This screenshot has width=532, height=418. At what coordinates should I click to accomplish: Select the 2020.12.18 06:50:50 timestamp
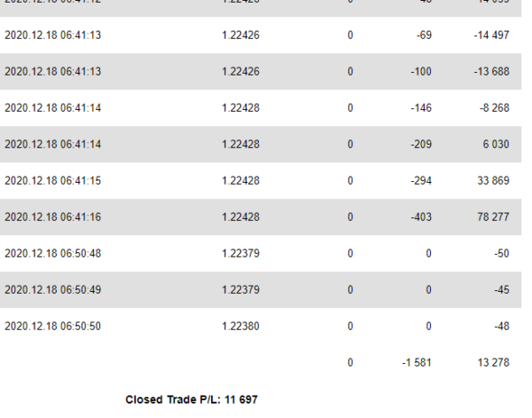pyautogui.click(x=52, y=327)
